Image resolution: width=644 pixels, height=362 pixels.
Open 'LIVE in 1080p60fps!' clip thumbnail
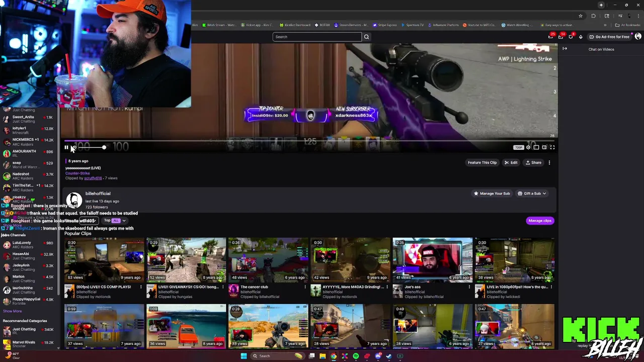(x=514, y=260)
